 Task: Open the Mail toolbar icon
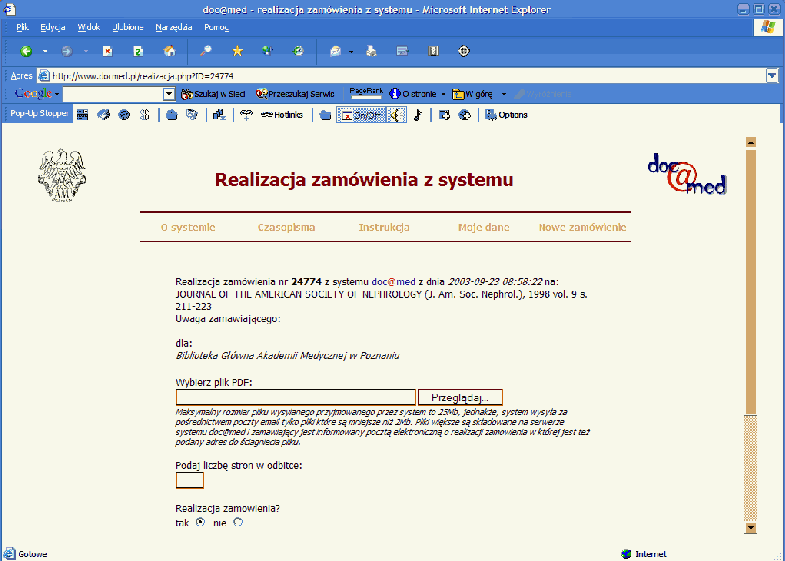tap(336, 50)
